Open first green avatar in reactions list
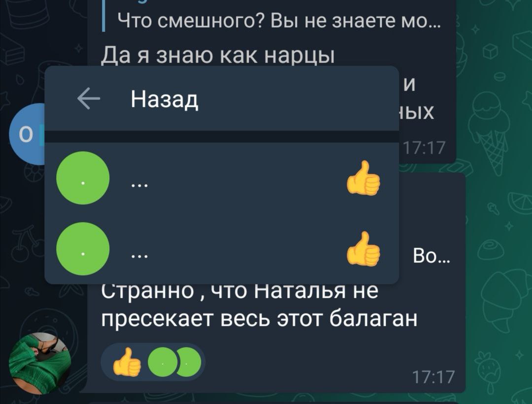Viewport: 532px width, 404px height. [x=83, y=178]
